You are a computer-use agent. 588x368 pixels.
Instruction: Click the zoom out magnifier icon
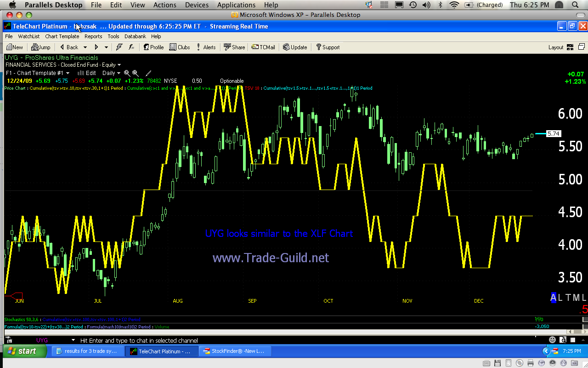pos(136,73)
